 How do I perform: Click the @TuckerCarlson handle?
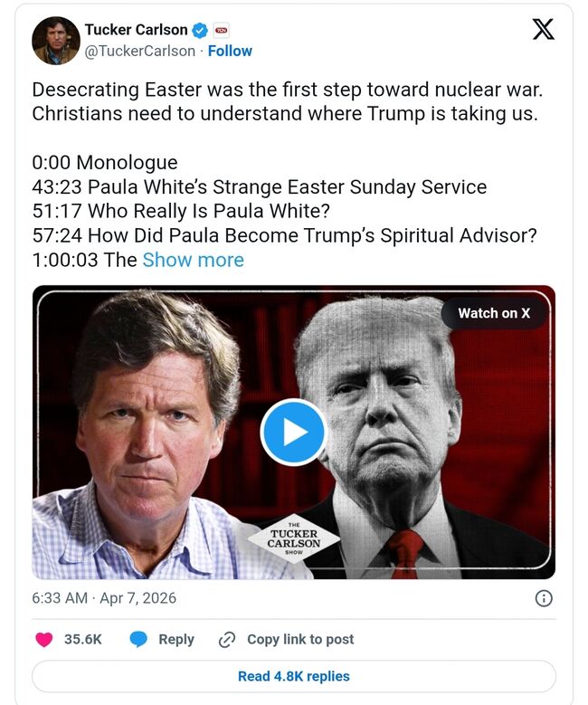point(139,51)
